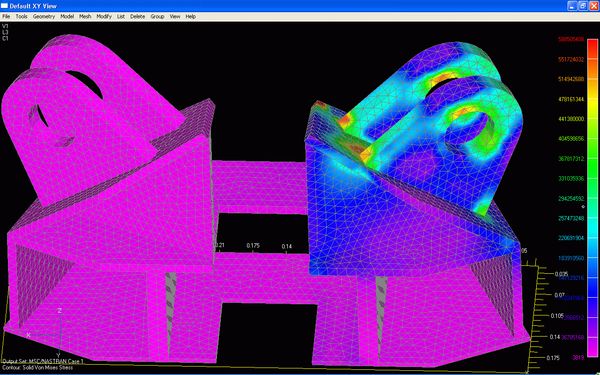Viewport: 600px width, 375px height.
Task: Open the Tools menu
Action: pyautogui.click(x=21, y=16)
